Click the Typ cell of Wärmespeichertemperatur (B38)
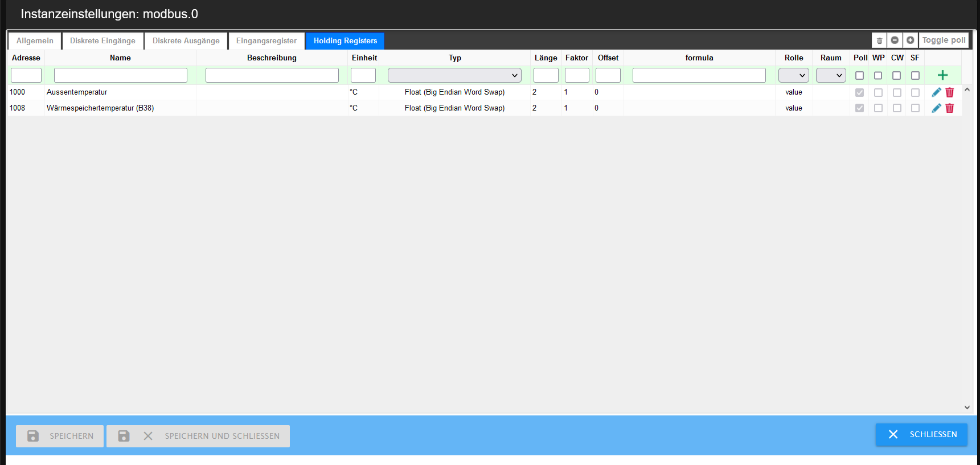The image size is (980, 465). [x=454, y=108]
